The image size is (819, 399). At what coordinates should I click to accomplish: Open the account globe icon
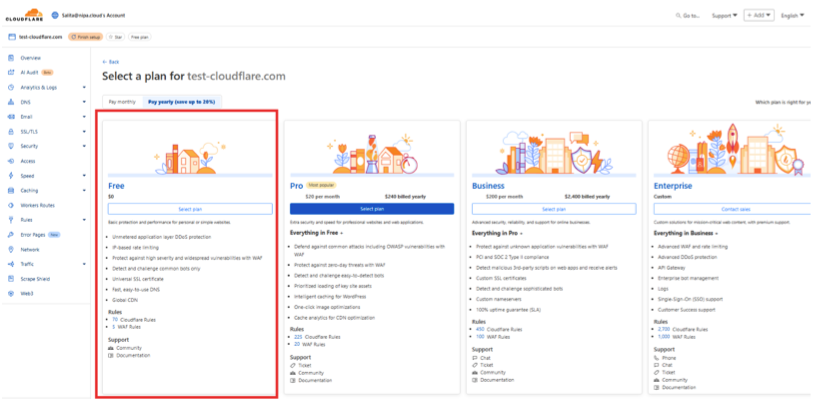pyautogui.click(x=54, y=15)
